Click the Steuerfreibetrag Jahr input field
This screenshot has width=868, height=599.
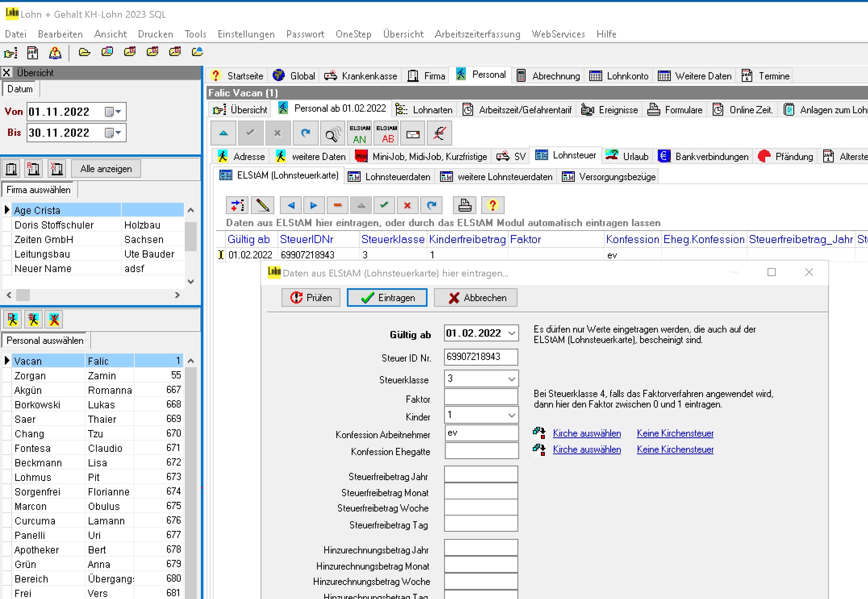click(x=481, y=474)
